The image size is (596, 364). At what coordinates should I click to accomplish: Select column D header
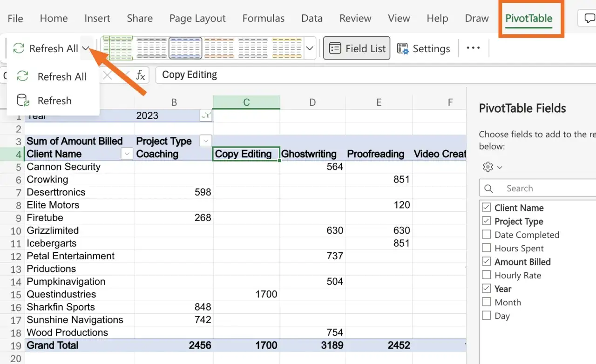point(312,102)
